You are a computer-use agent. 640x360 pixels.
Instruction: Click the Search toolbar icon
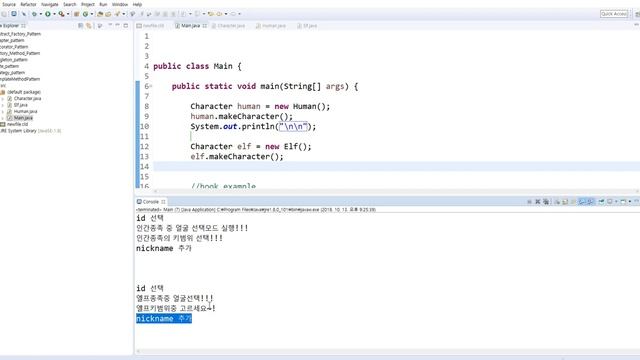click(117, 14)
